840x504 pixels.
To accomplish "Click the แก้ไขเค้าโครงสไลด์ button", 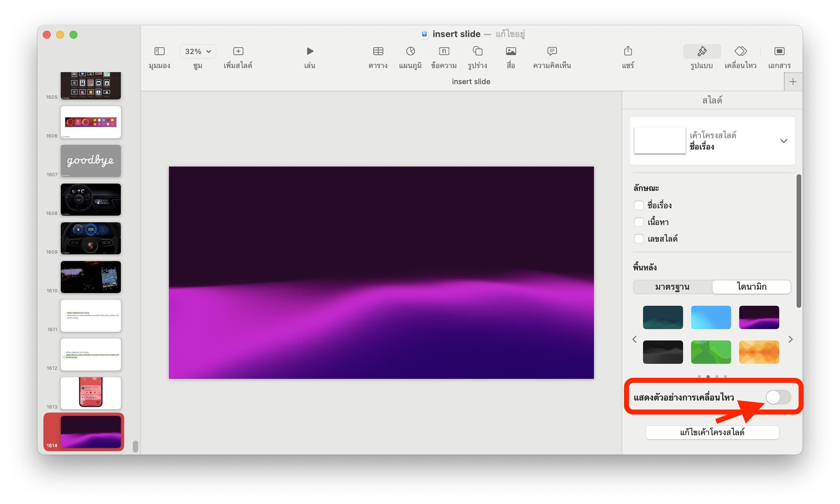I will [712, 432].
